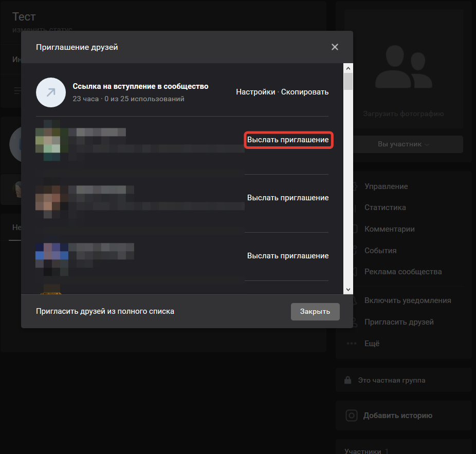Send invitation to the second friend
The image size is (476, 454).
coord(288,198)
